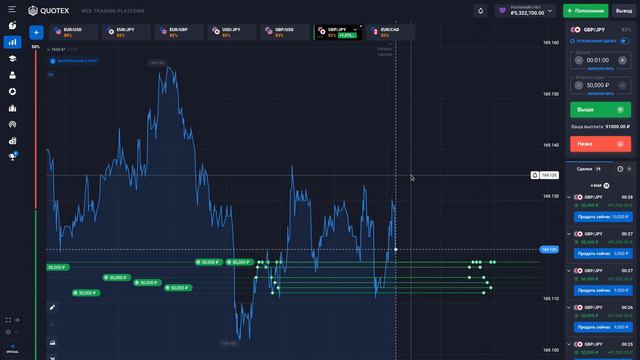The width and height of the screenshot is (640, 360).
Task: Switch to the USD/JPY asset tab
Action: click(x=232, y=32)
